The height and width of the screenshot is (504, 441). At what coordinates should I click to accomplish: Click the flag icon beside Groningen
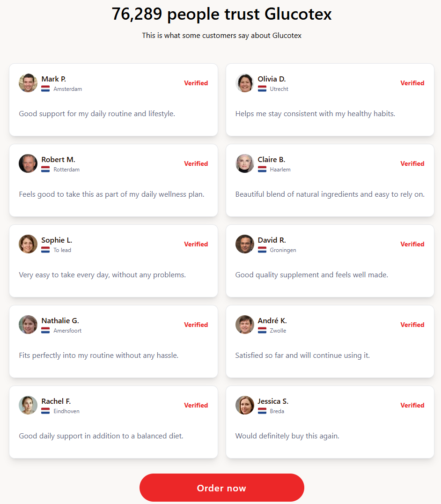tap(262, 250)
